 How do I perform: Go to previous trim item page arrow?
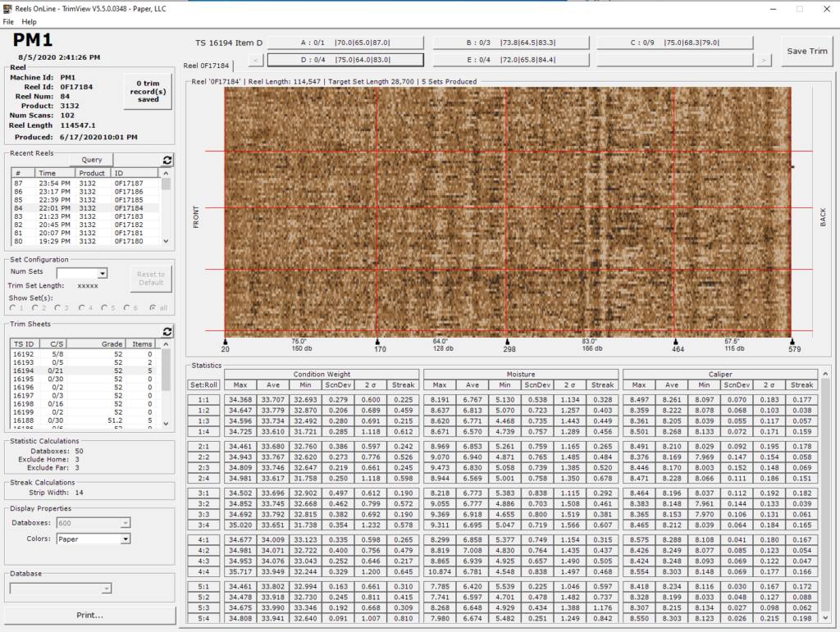click(x=256, y=61)
